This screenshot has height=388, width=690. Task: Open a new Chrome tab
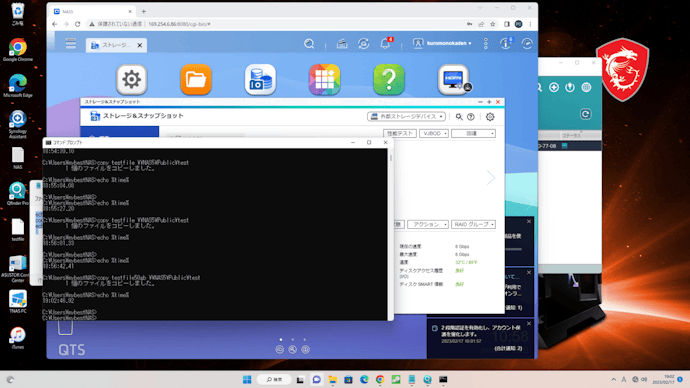pos(143,11)
